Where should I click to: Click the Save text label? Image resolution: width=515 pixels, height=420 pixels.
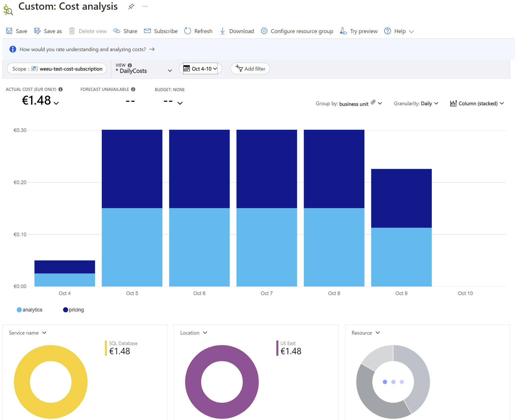tap(21, 31)
